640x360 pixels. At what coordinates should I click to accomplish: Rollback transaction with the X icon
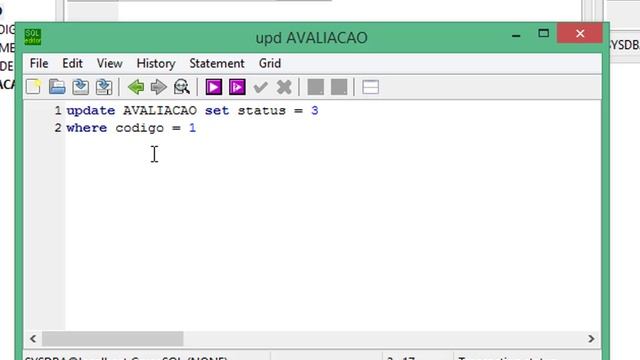284,87
